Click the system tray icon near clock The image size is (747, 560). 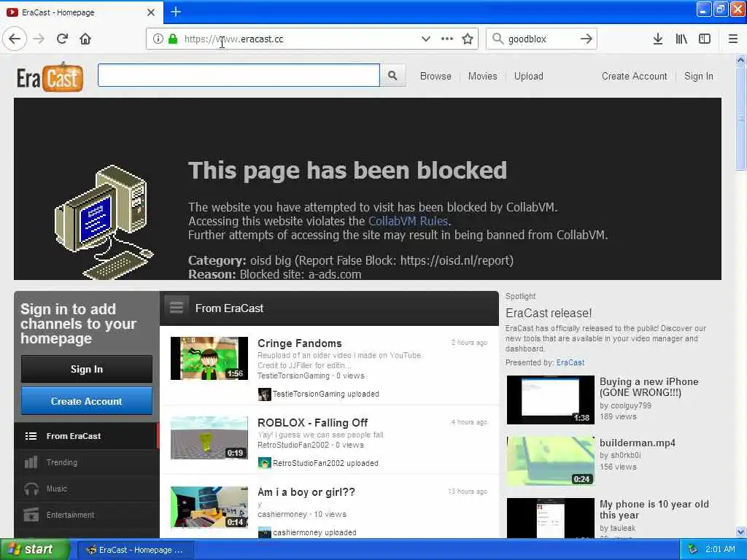(x=693, y=549)
